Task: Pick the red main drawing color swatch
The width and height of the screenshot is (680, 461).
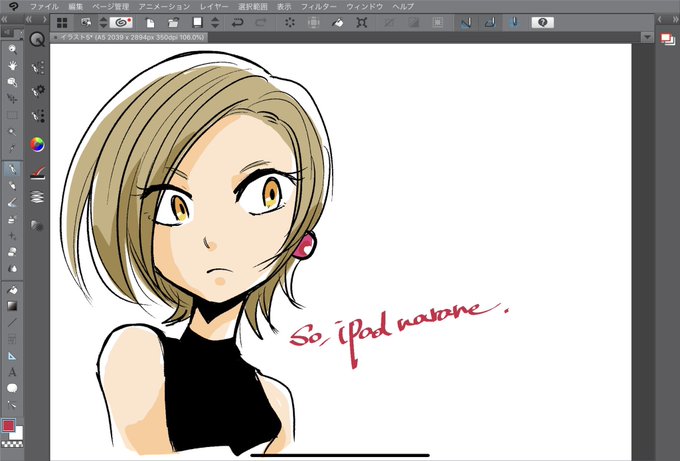Action: click(x=8, y=425)
